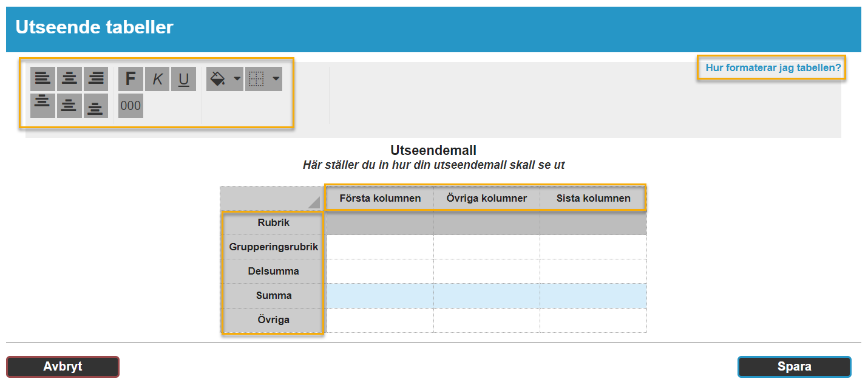Align cell content to vertical middle
Screen dimensions: 868x390
coord(69,106)
